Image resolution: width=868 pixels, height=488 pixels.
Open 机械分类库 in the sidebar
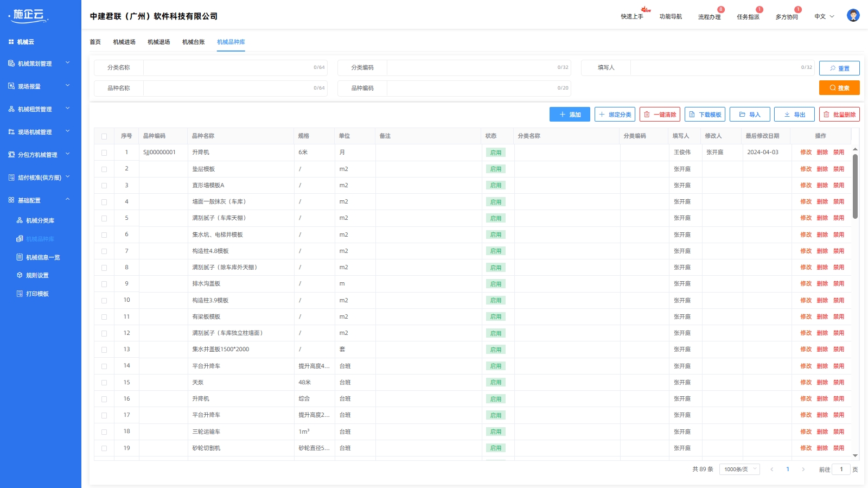tap(40, 221)
